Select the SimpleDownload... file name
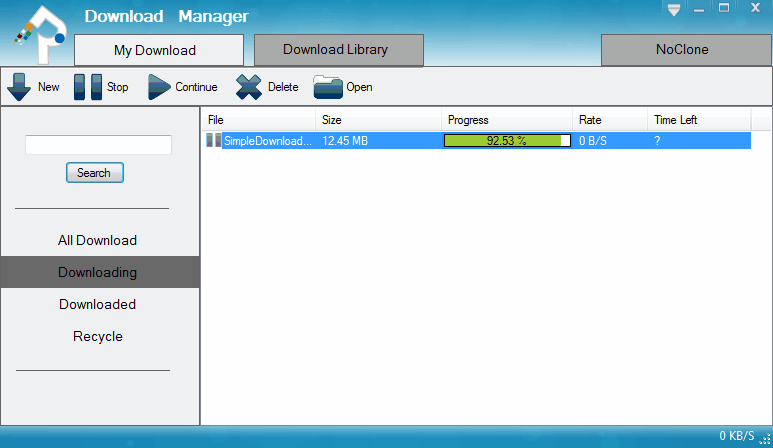 [x=268, y=141]
